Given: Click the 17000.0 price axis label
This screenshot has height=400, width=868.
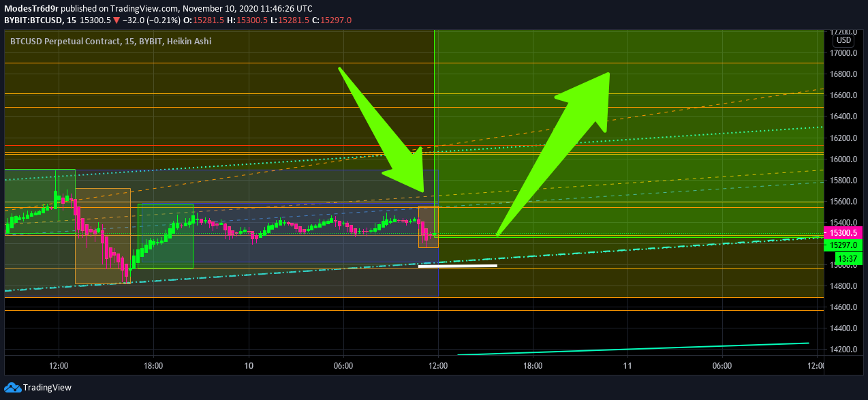Looking at the screenshot, I should [x=843, y=53].
